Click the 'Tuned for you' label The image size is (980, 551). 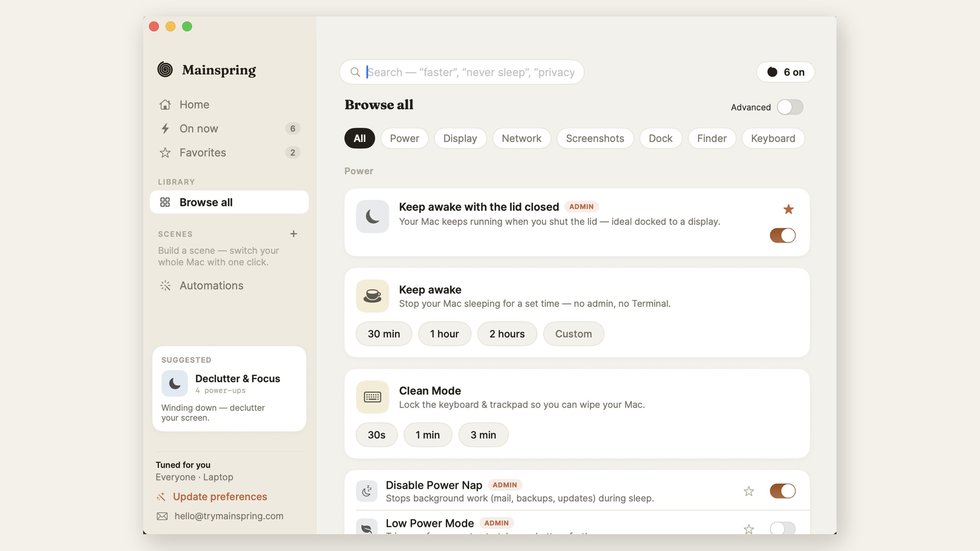[183, 465]
